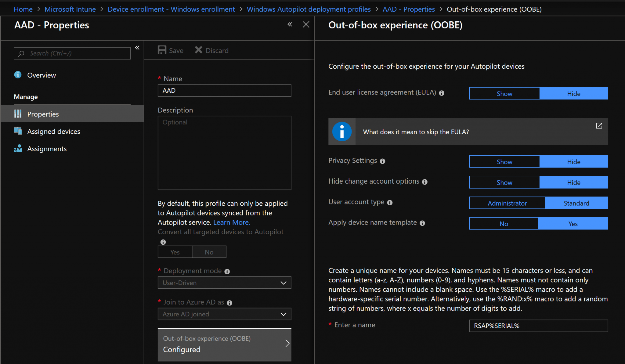Set User account type to Administrator
This screenshot has width=625, height=364.
pyautogui.click(x=507, y=203)
